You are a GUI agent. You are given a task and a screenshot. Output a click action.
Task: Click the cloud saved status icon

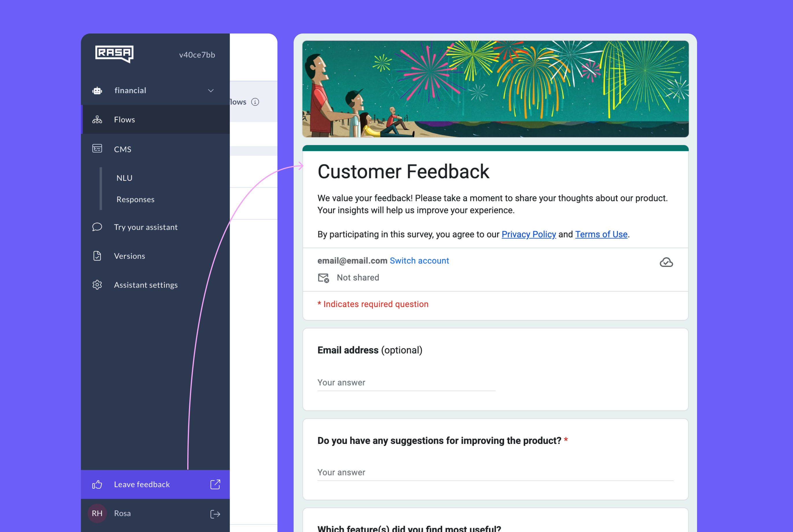click(666, 262)
